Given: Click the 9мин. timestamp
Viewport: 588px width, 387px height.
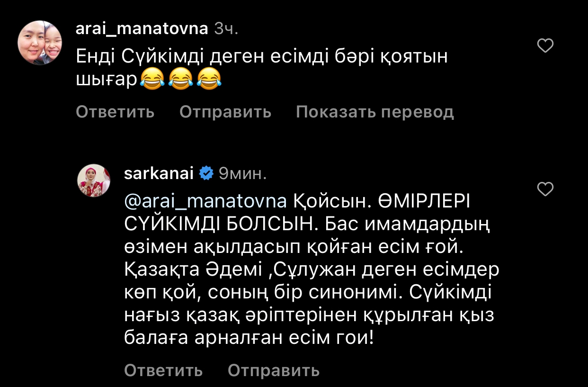Looking at the screenshot, I should pos(242,174).
